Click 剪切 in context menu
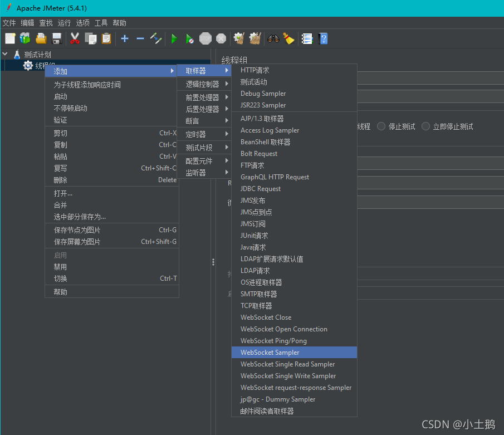 click(x=112, y=133)
